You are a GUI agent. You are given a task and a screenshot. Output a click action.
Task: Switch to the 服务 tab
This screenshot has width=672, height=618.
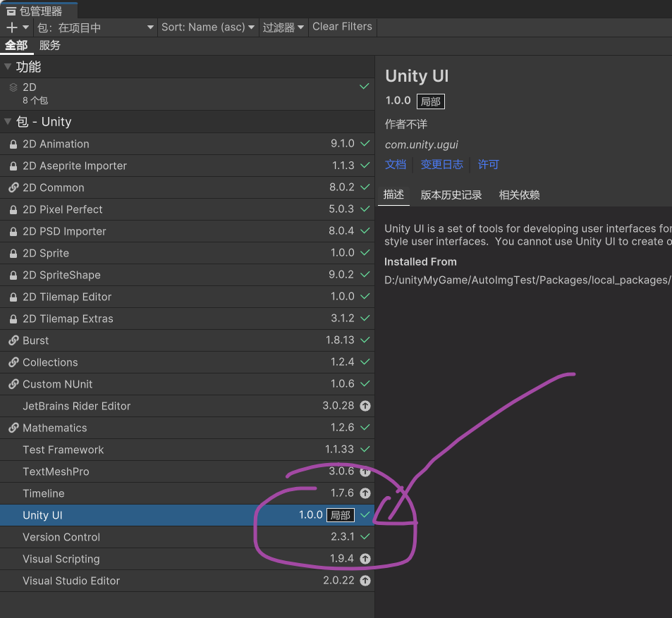pos(50,45)
